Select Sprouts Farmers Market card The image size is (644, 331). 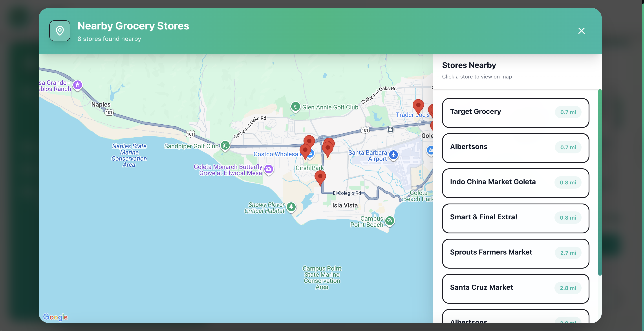pos(515,253)
